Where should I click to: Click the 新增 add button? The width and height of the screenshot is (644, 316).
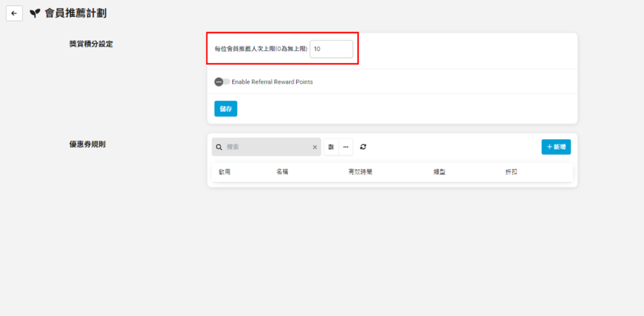(x=556, y=147)
